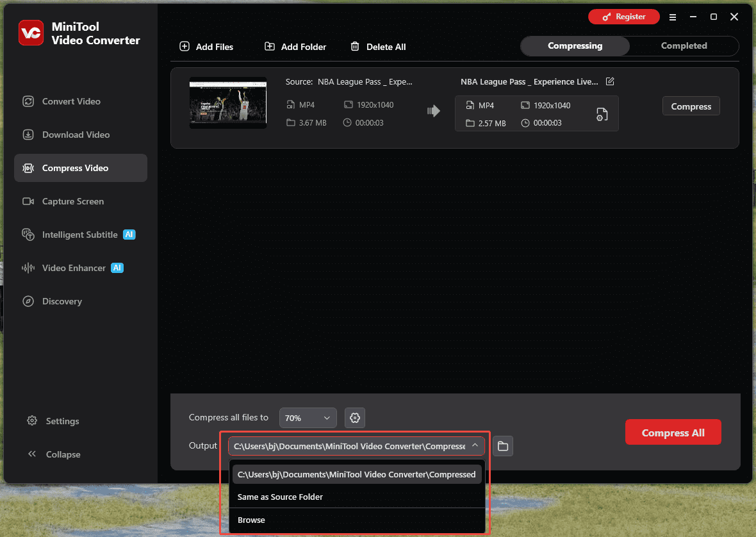Click the AI badge next to Video Enhancer
The width and height of the screenshot is (756, 537).
click(x=117, y=267)
